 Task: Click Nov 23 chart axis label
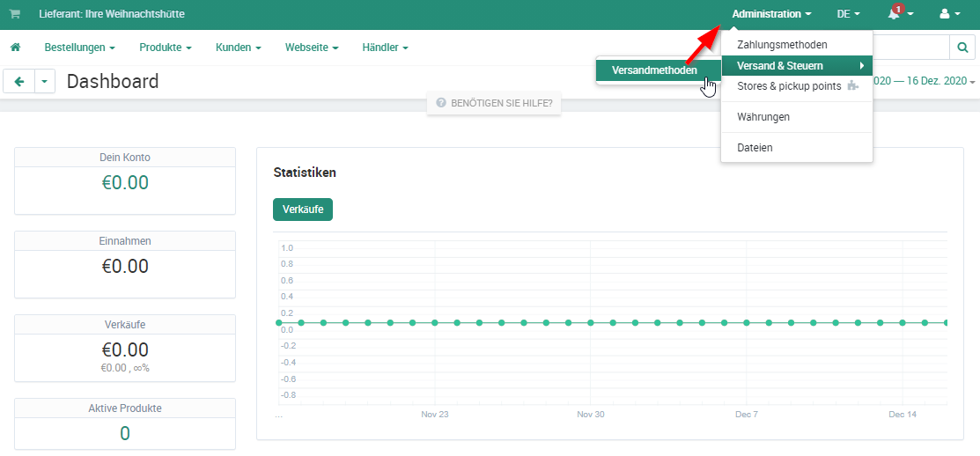coord(435,414)
